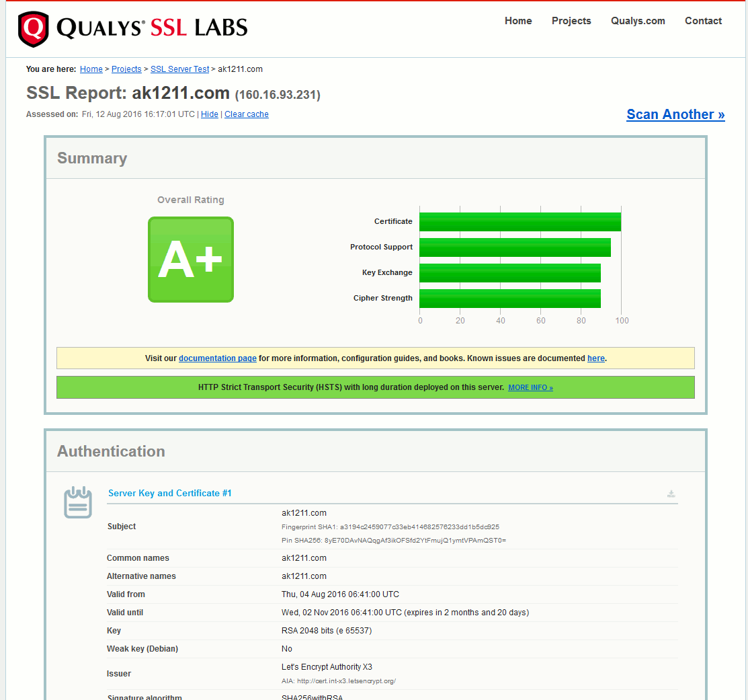Follow the SSL Server Test breadcrumb link

click(x=180, y=69)
